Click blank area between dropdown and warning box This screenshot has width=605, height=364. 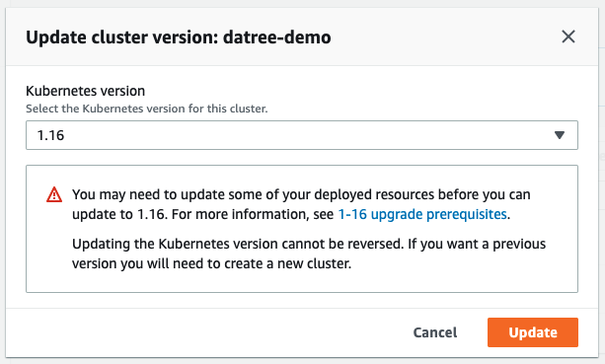point(302,157)
